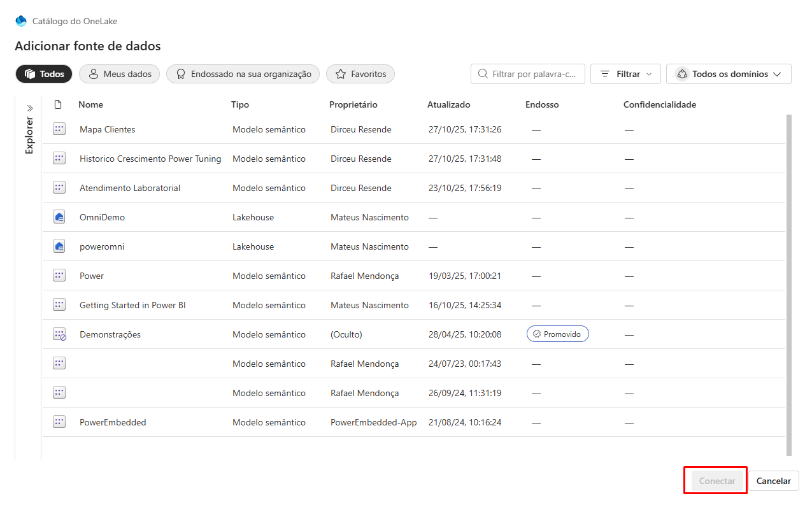Click the file type column header icon
Viewport: 812px width, 505px height.
click(59, 104)
